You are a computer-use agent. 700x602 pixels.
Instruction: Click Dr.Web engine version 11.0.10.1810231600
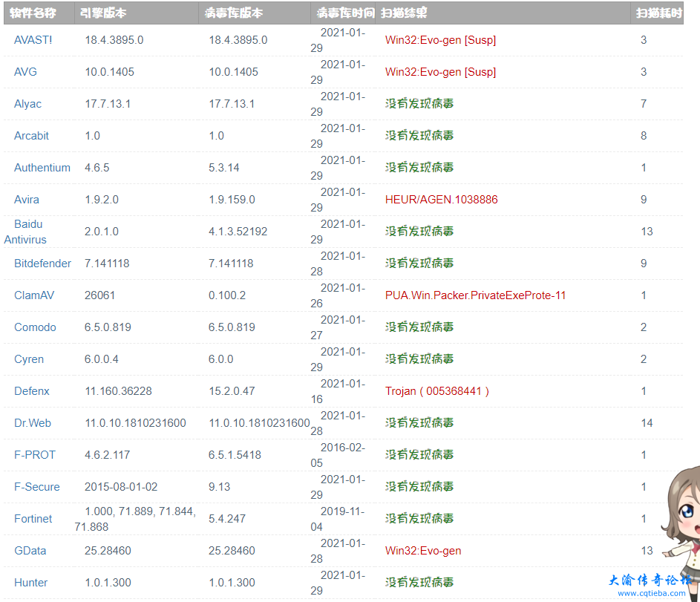[x=135, y=423]
